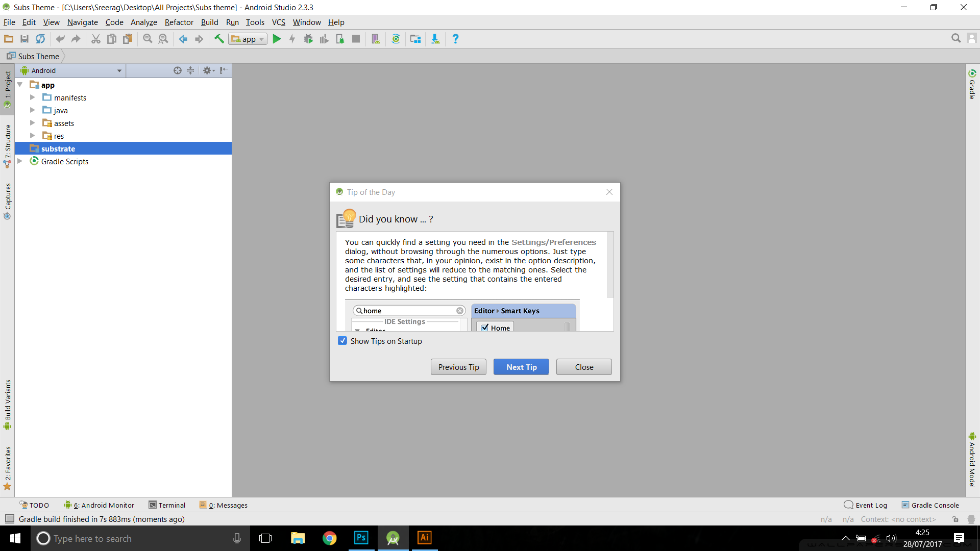Image resolution: width=980 pixels, height=551 pixels.
Task: Click the Cut scissors icon
Action: pyautogui.click(x=96, y=39)
